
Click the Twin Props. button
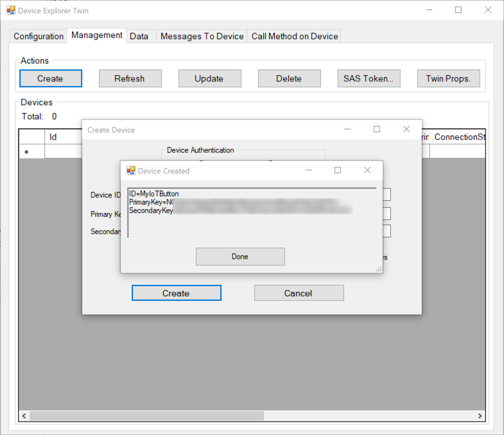(449, 78)
